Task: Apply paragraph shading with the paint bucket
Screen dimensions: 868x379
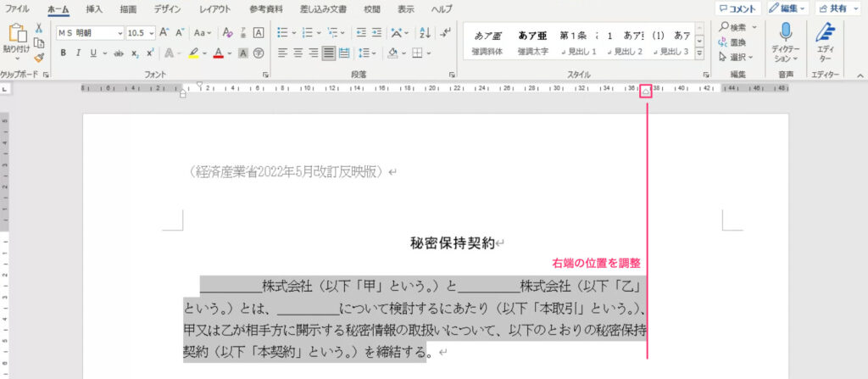Action: (393, 53)
